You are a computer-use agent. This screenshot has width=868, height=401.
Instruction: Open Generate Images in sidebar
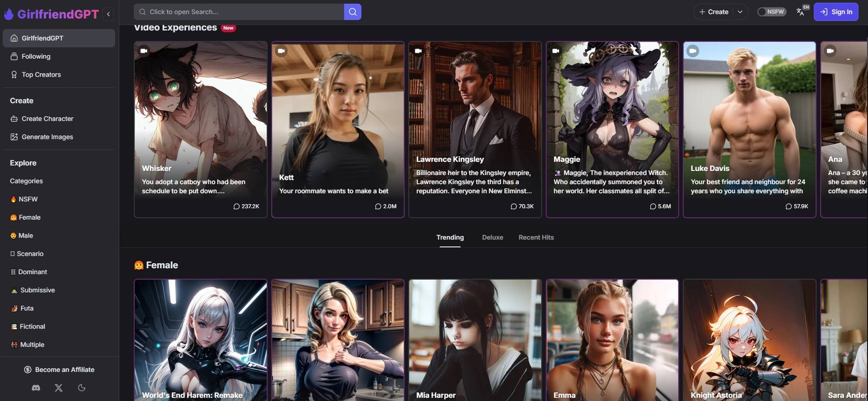click(59, 136)
